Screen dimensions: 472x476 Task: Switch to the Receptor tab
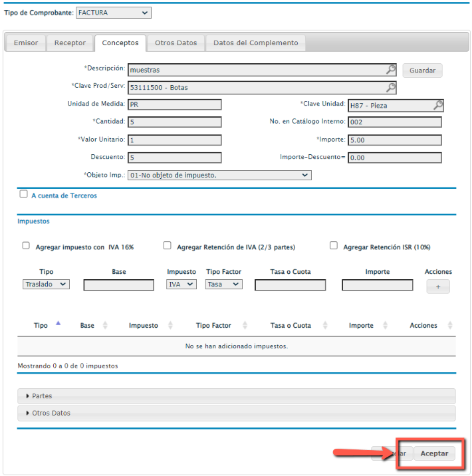tap(70, 43)
